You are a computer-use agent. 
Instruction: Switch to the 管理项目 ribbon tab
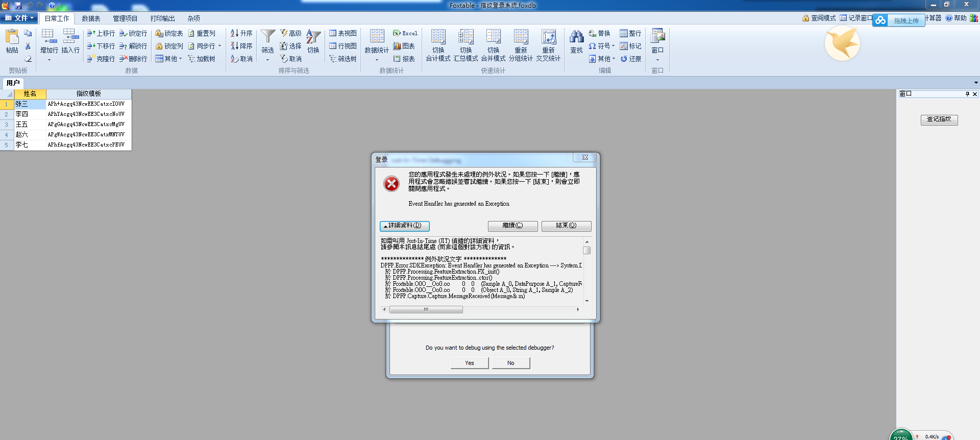(x=125, y=18)
